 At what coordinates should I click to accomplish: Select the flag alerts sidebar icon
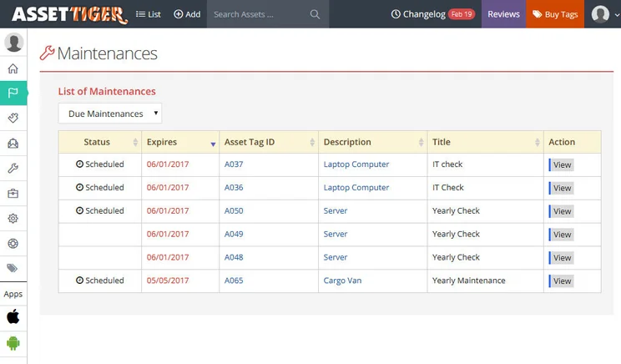pyautogui.click(x=13, y=93)
